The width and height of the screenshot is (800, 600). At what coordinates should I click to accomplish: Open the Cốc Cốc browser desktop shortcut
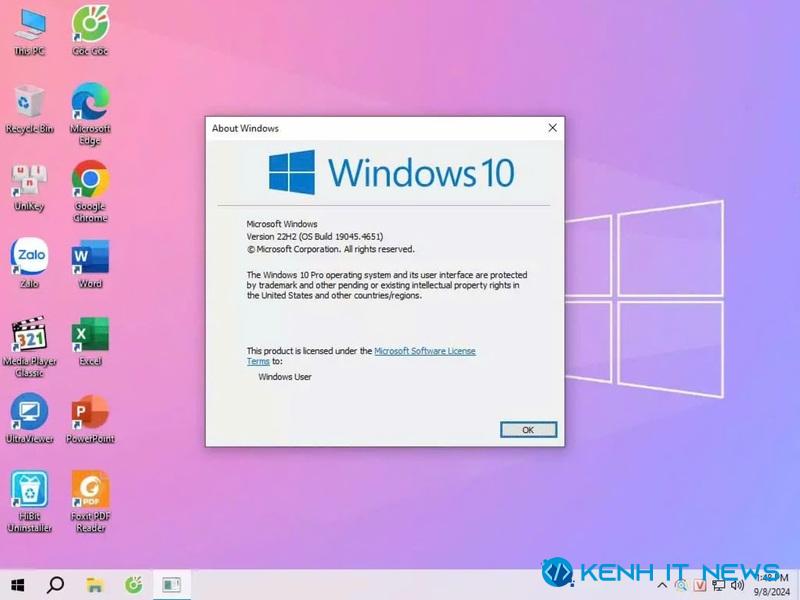90,30
